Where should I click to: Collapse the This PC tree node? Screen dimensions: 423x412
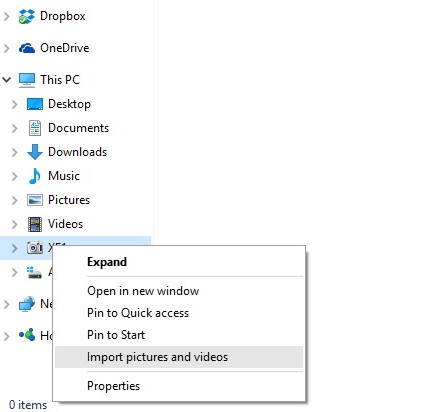coord(7,80)
